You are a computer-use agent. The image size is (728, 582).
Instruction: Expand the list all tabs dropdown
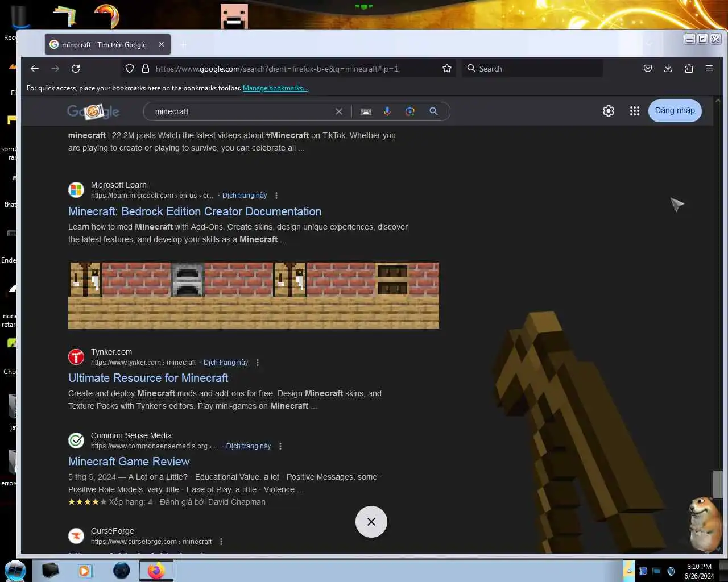[x=649, y=44]
